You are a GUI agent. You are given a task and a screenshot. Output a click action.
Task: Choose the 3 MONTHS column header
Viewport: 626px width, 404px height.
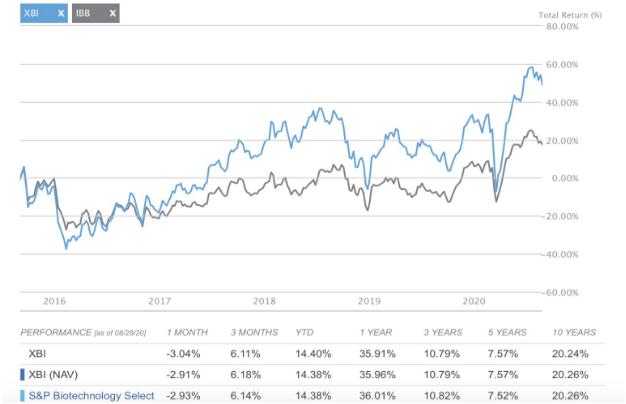click(x=252, y=331)
